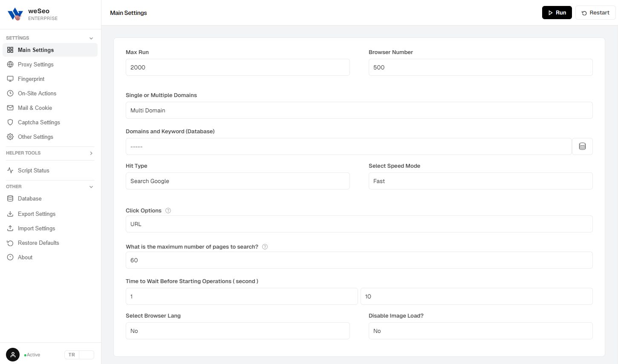Click into the Max Run input field
618x364 pixels.
237,67
